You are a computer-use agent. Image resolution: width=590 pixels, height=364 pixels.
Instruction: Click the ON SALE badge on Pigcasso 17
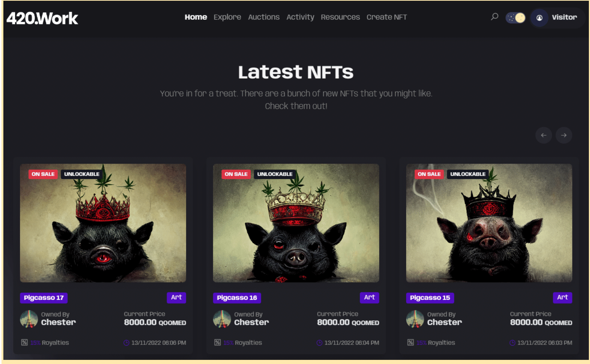[x=43, y=174]
